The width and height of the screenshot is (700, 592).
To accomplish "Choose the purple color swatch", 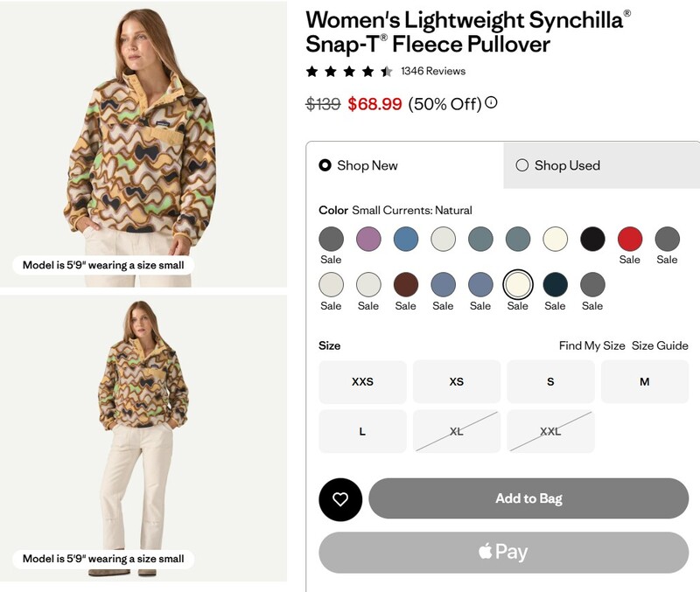I will [x=368, y=239].
